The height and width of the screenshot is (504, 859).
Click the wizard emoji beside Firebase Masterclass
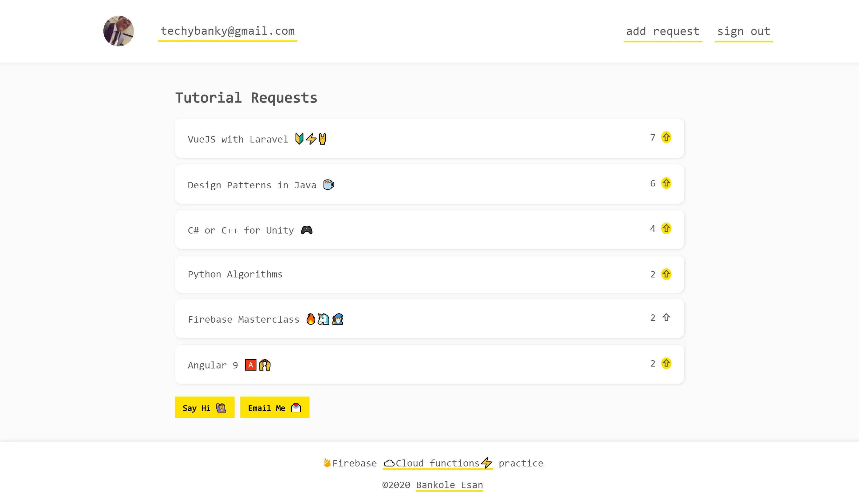pyautogui.click(x=338, y=319)
